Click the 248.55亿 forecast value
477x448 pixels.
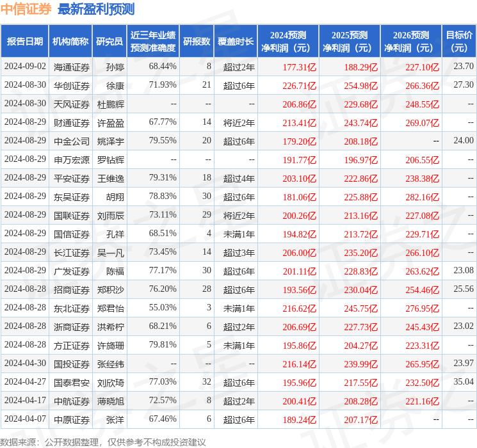[x=422, y=104]
